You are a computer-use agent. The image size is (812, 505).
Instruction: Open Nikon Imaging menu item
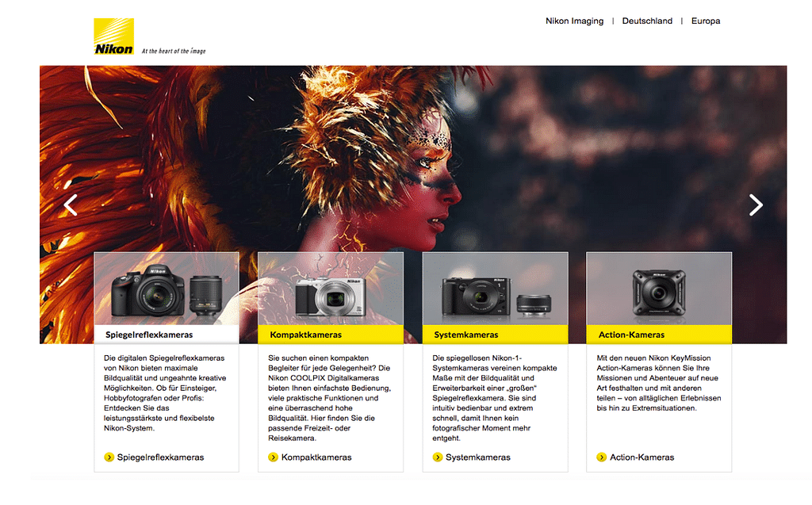click(x=574, y=21)
